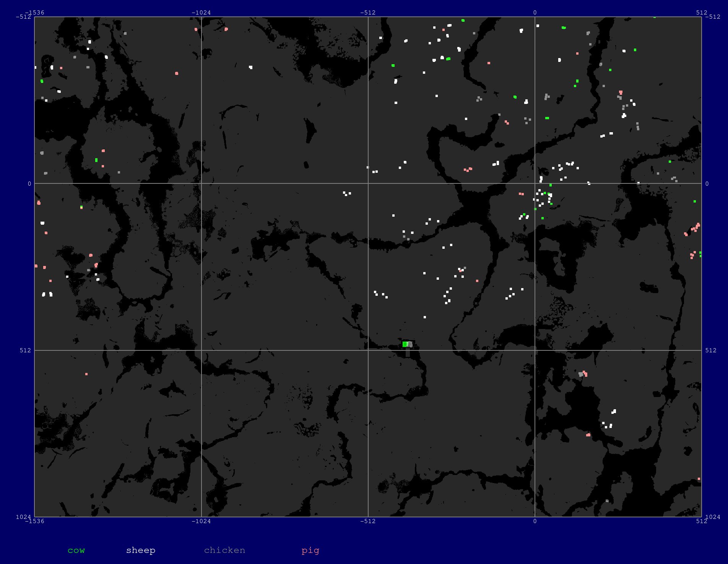
Task: Click the "-512" label below the map's bottom edge
Action: [368, 521]
